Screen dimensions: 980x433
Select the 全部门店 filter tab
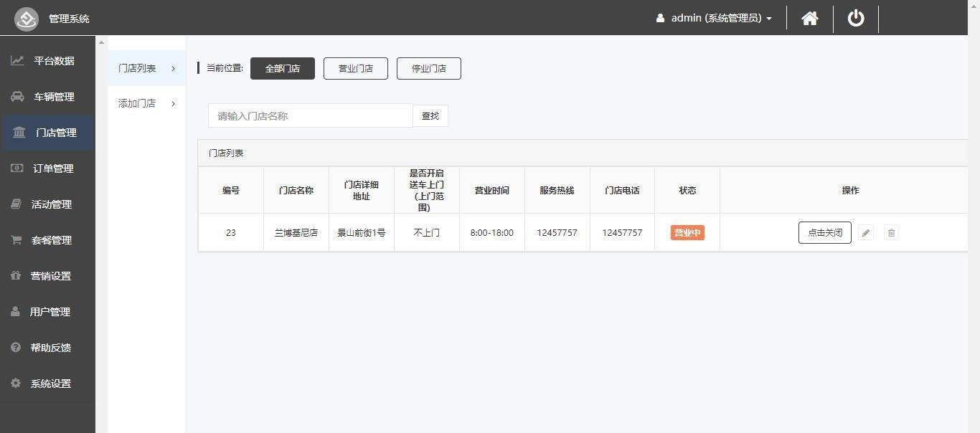[x=283, y=69]
